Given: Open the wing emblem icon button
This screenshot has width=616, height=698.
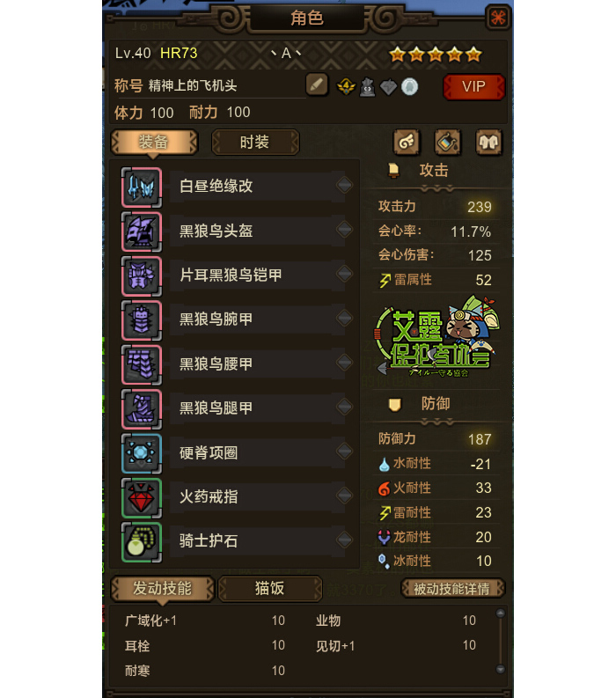Looking at the screenshot, I should (x=407, y=142).
